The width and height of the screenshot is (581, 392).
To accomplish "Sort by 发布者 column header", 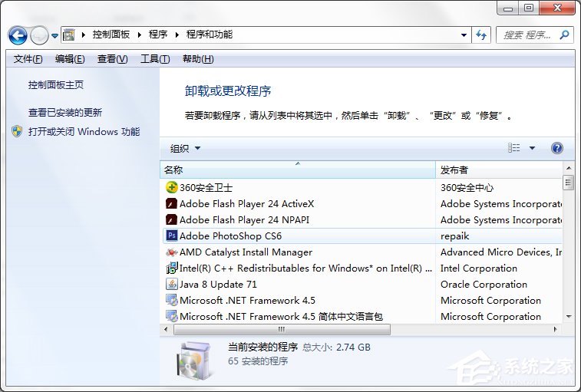I will (x=499, y=170).
